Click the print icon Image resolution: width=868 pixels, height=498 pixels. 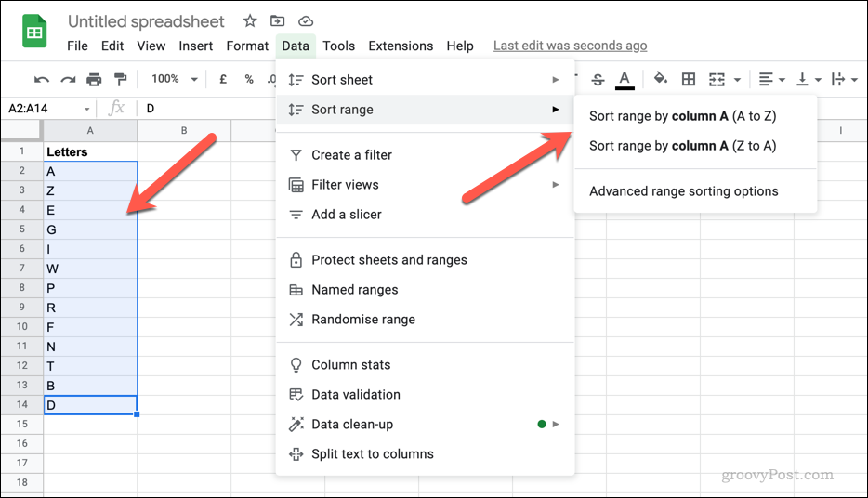point(94,80)
